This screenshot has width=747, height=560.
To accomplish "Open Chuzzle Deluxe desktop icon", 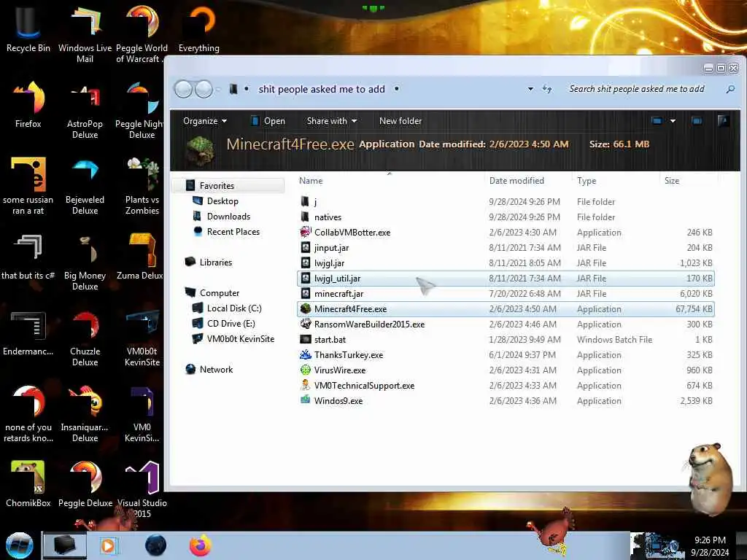I will [x=85, y=337].
